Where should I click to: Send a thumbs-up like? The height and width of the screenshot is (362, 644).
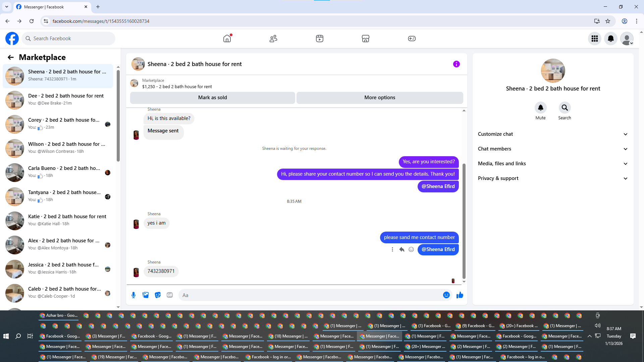(x=460, y=295)
